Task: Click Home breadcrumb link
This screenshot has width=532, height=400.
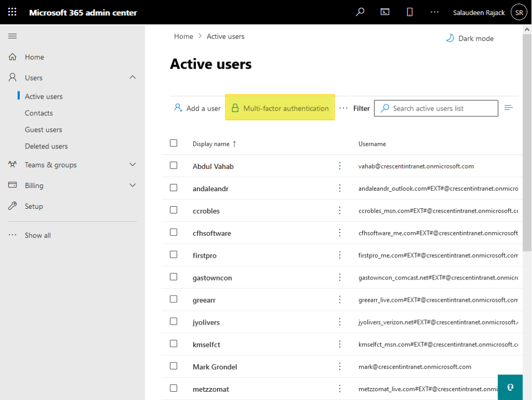Action: point(183,36)
